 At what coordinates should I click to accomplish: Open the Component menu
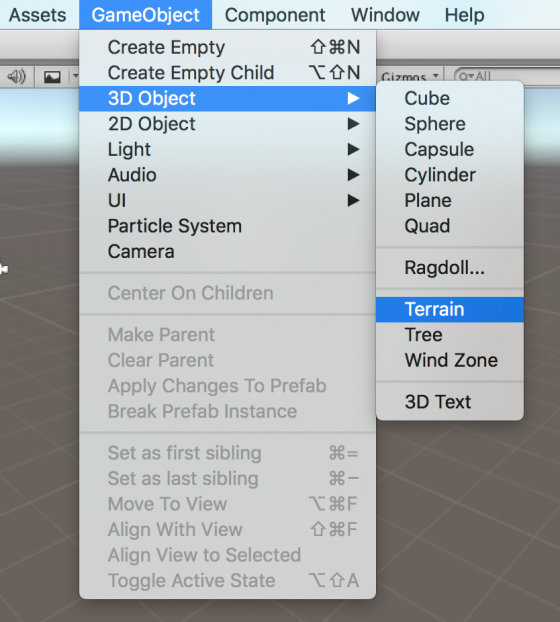point(275,15)
